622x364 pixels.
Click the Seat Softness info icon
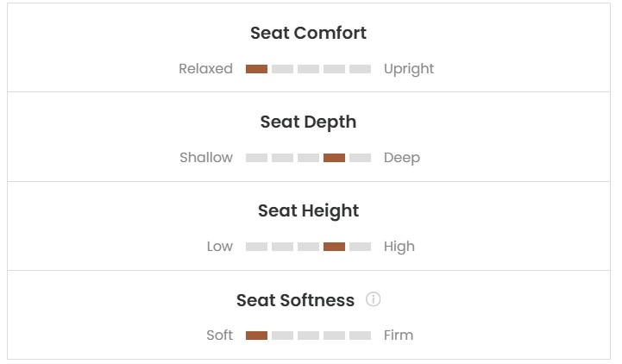[373, 299]
